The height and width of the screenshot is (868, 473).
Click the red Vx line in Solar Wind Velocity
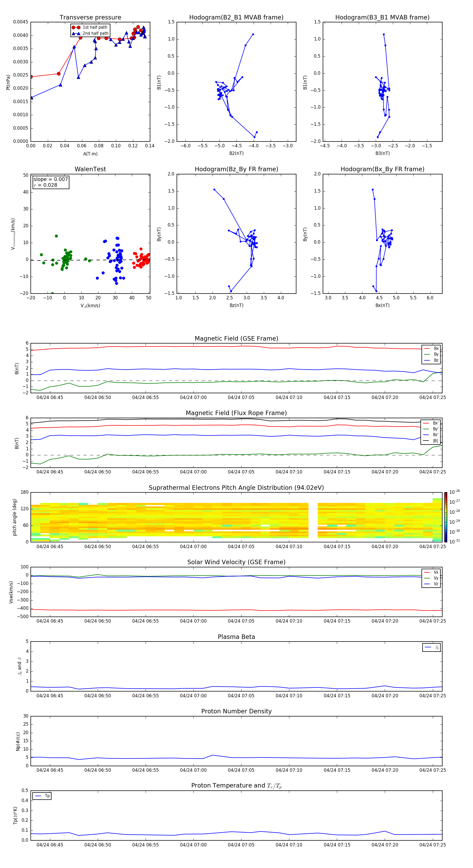click(x=236, y=610)
